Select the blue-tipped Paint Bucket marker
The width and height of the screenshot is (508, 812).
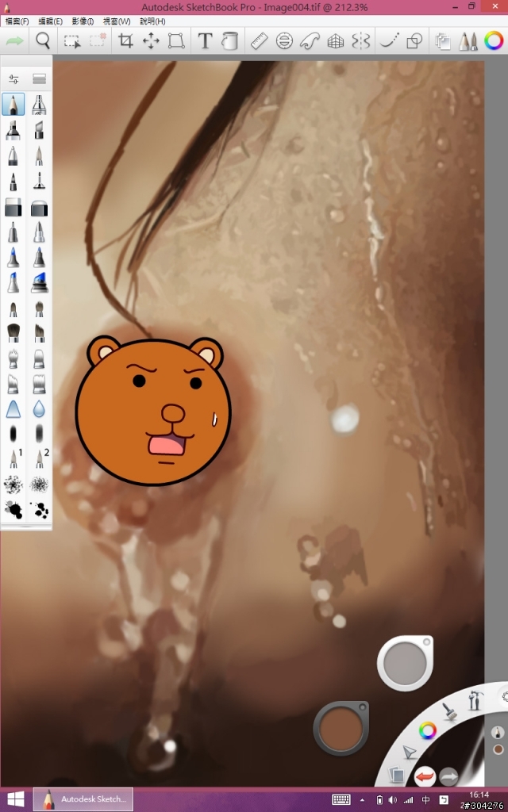(39, 282)
